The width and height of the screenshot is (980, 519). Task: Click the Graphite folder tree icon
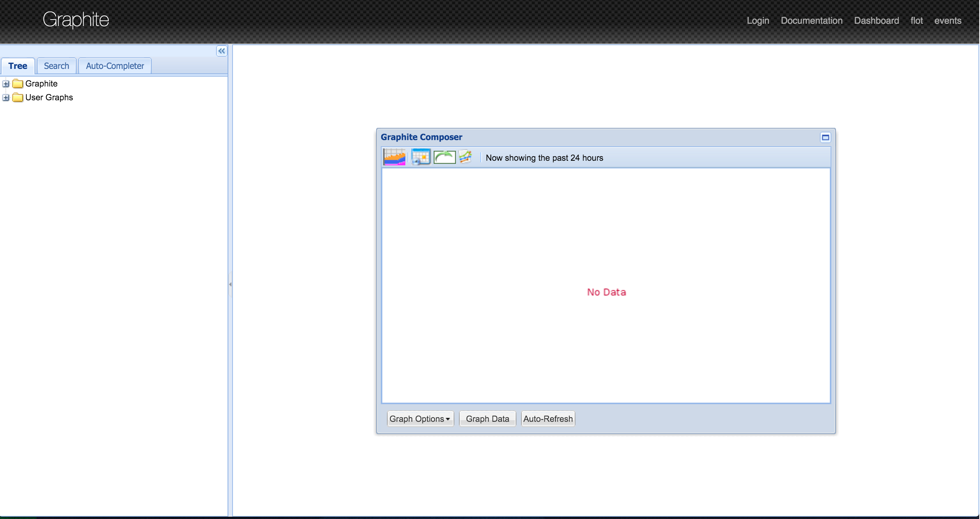17,83
